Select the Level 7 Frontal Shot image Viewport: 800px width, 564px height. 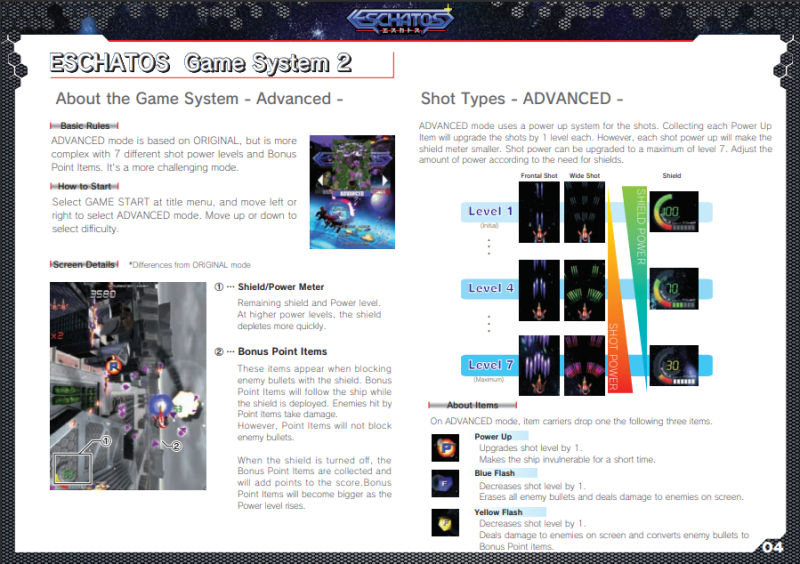[x=539, y=365]
